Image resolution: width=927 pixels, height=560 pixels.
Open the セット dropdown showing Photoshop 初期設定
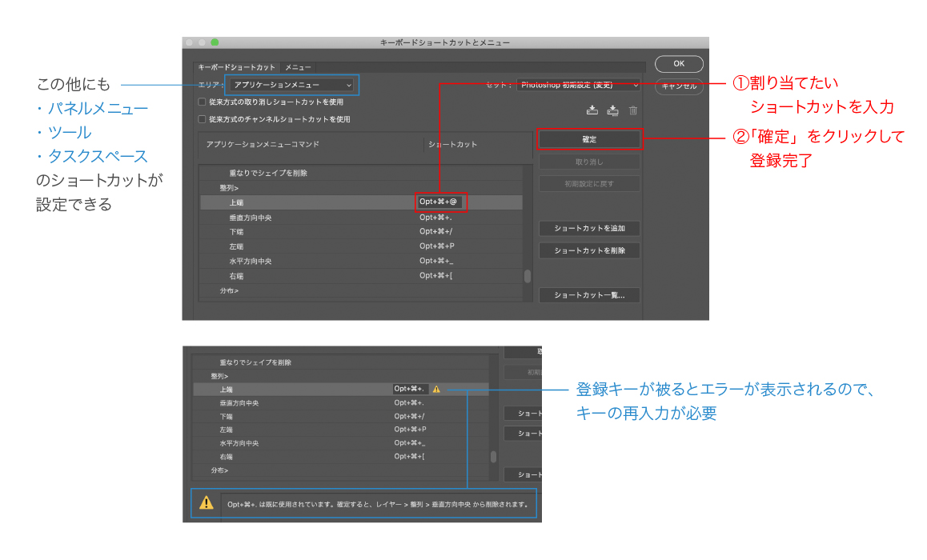578,85
